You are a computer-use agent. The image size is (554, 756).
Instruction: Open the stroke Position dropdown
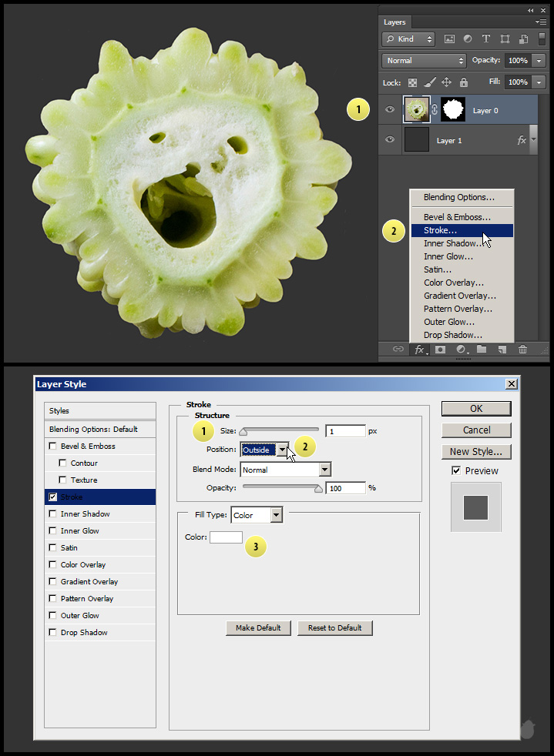coord(283,450)
